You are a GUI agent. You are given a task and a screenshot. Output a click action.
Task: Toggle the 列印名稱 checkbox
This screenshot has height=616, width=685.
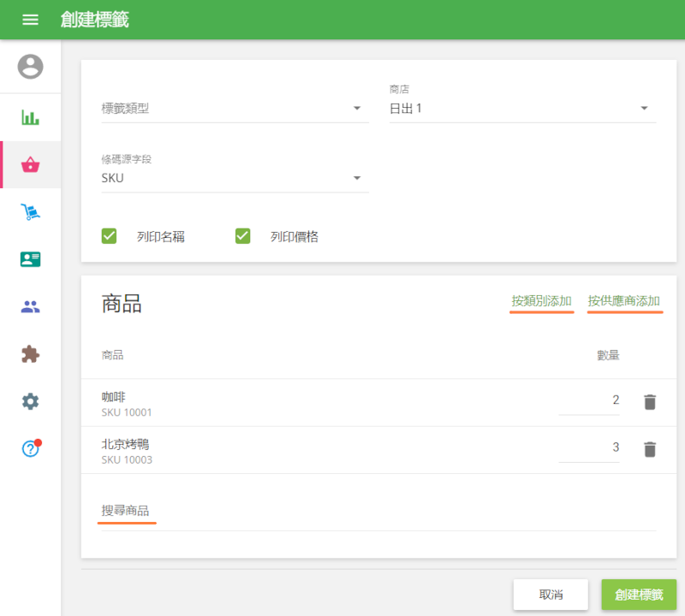coord(110,236)
